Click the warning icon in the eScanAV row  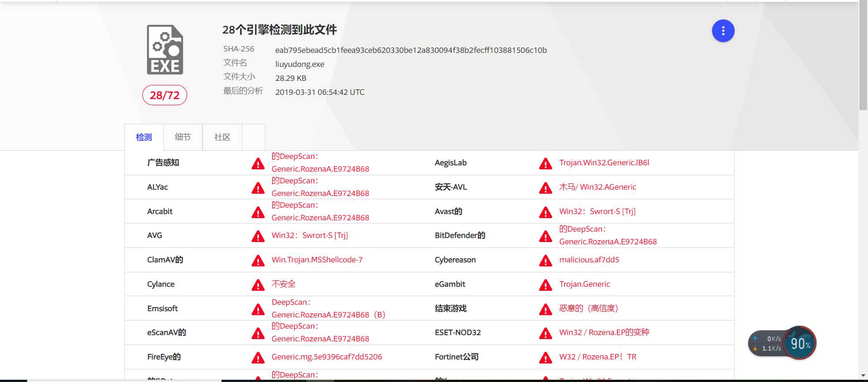258,333
